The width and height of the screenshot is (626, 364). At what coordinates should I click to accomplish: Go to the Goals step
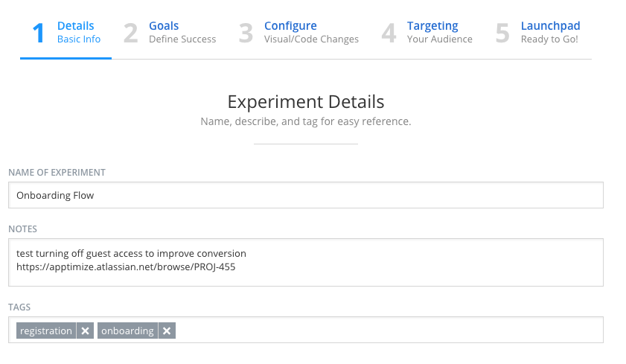tap(170, 32)
